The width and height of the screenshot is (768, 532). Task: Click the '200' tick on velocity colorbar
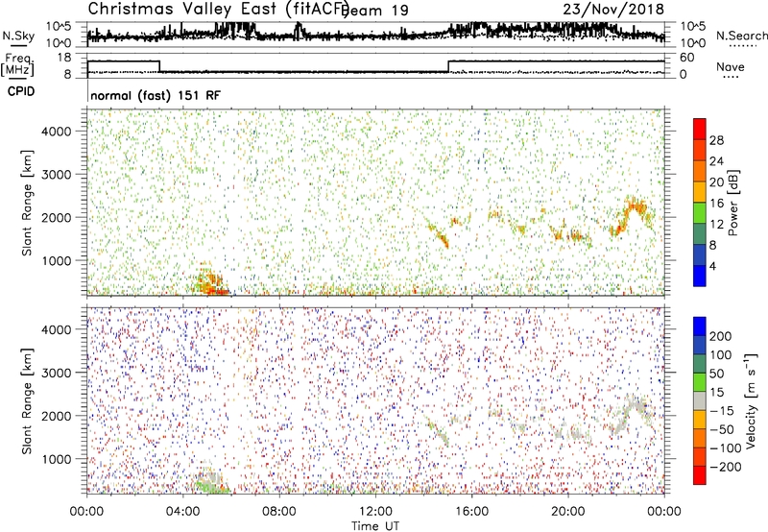point(721,336)
